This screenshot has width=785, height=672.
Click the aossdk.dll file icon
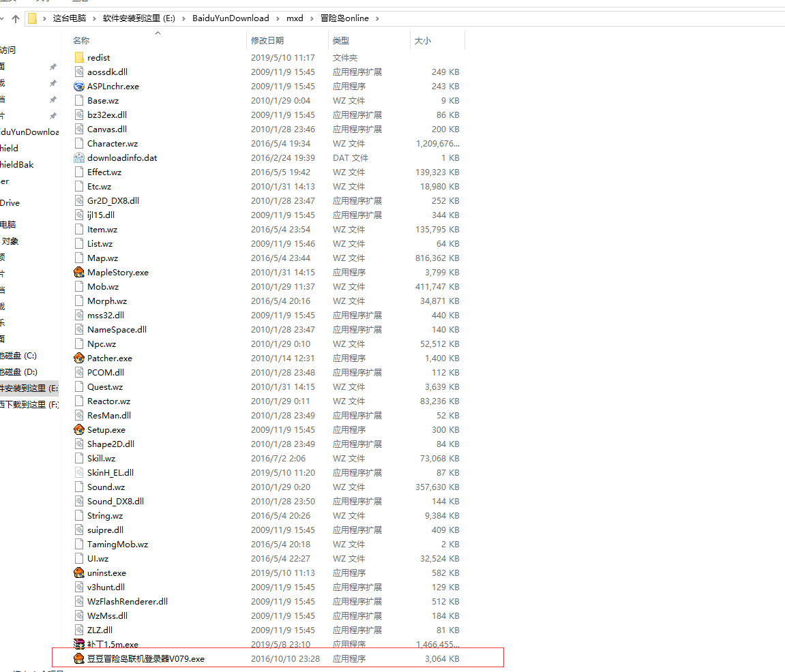coord(78,72)
